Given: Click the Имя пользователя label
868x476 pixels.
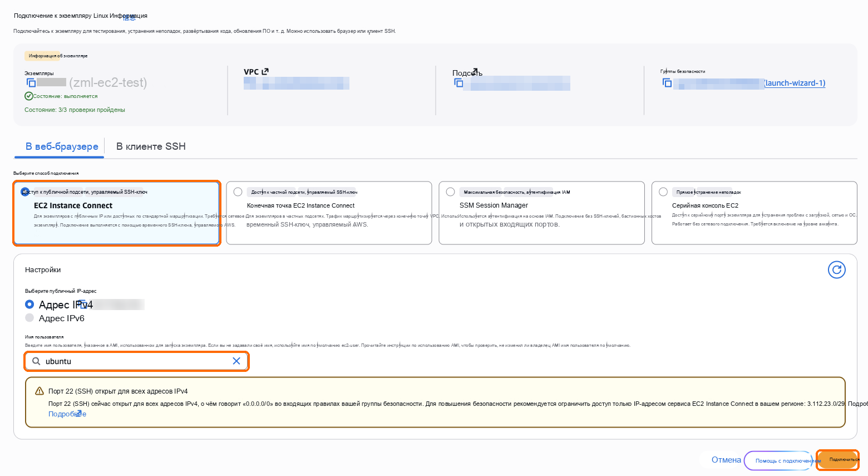Looking at the screenshot, I should tap(44, 337).
